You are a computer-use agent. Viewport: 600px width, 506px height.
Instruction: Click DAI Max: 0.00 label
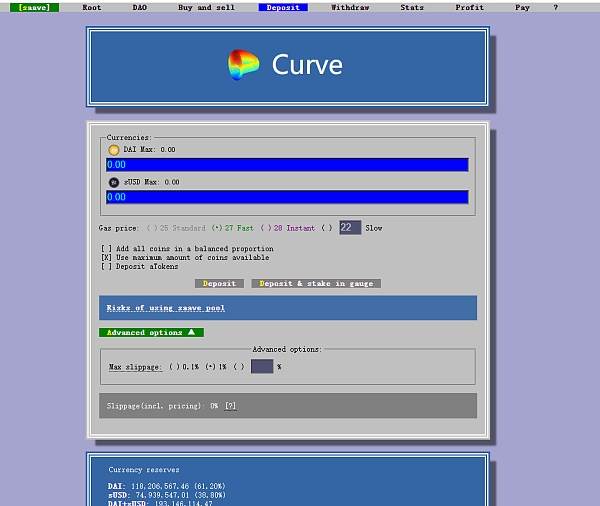tap(149, 150)
